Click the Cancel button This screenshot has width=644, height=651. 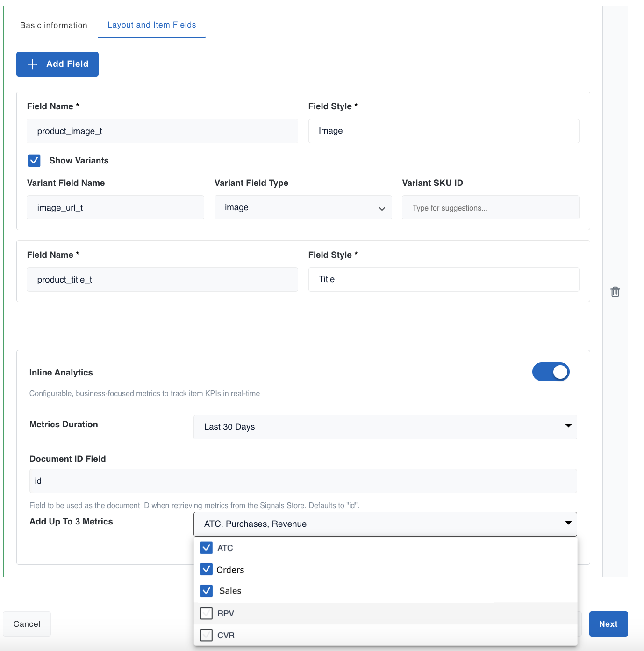tap(27, 624)
